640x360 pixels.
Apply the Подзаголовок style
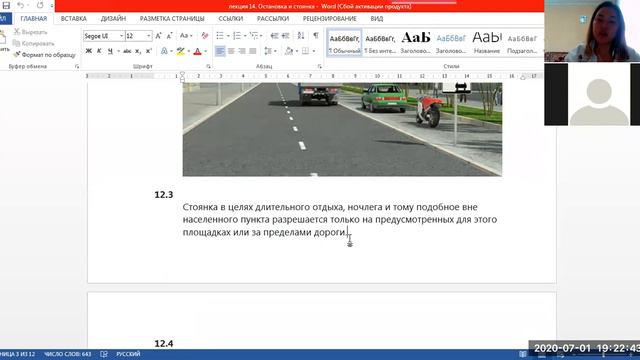[x=522, y=43]
